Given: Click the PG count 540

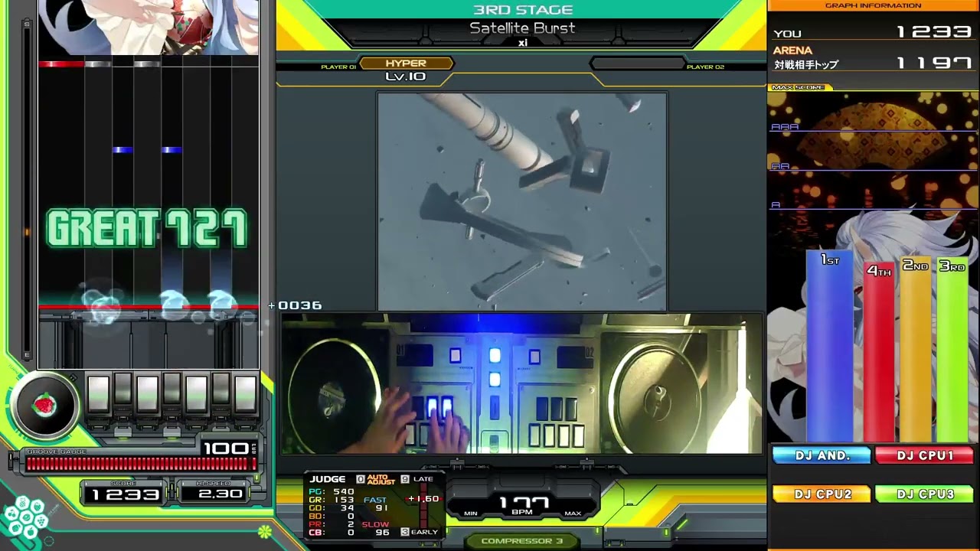Looking at the screenshot, I should click(x=344, y=492).
